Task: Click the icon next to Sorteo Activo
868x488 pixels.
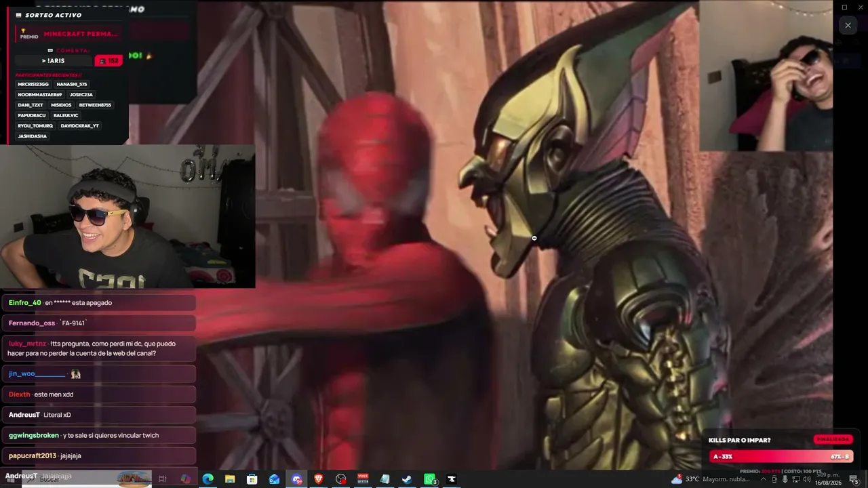Action: (x=19, y=15)
